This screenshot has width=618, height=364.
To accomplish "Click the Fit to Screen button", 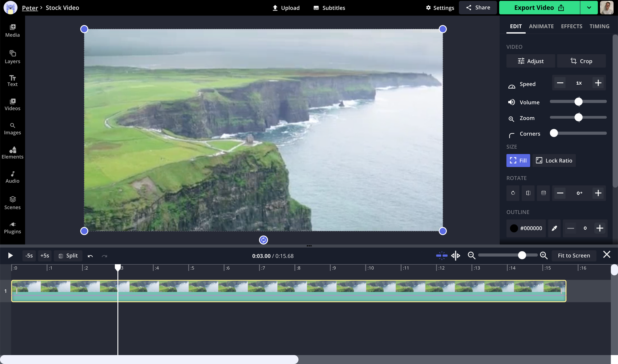I will pyautogui.click(x=574, y=255).
